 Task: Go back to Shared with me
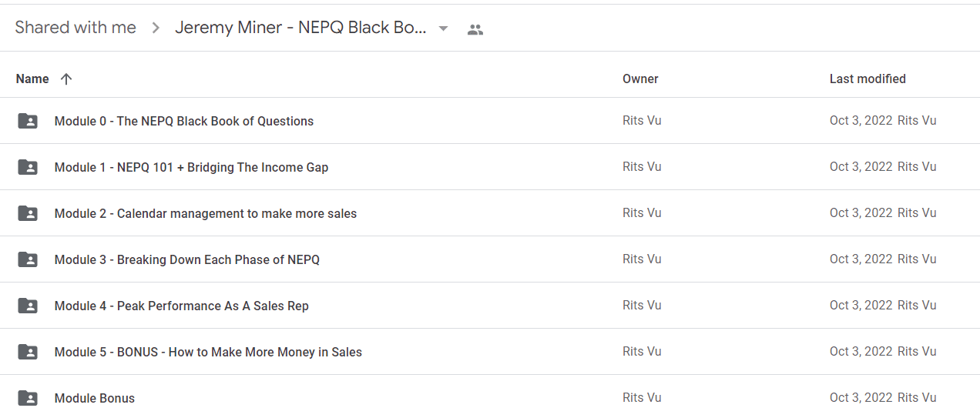(76, 28)
